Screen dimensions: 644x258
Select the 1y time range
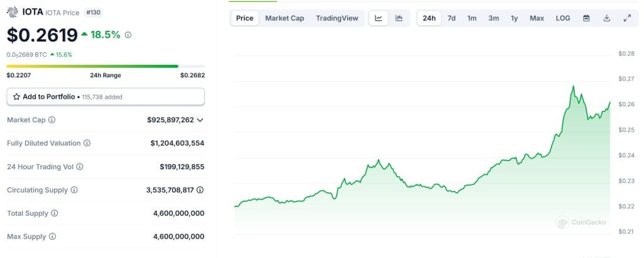(514, 18)
